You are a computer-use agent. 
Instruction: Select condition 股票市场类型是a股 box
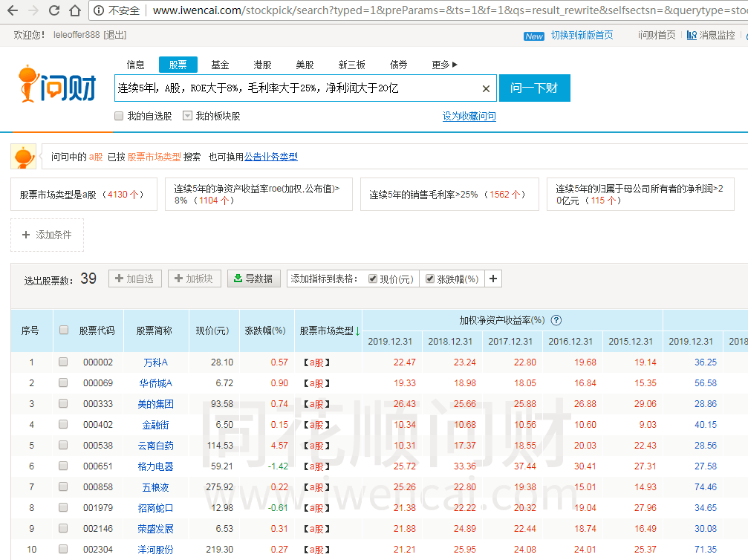(84, 195)
